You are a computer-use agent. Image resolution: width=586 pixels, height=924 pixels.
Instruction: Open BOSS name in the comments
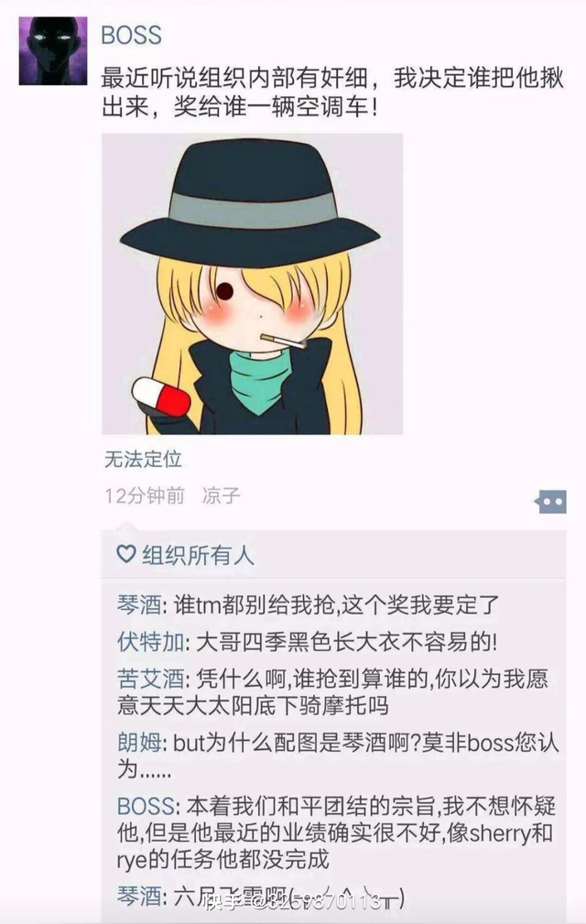click(146, 806)
